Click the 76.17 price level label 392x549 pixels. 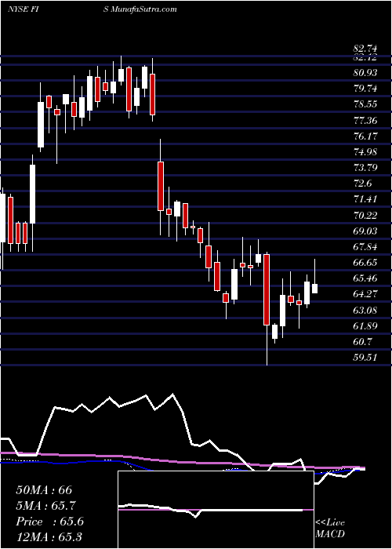366,136
